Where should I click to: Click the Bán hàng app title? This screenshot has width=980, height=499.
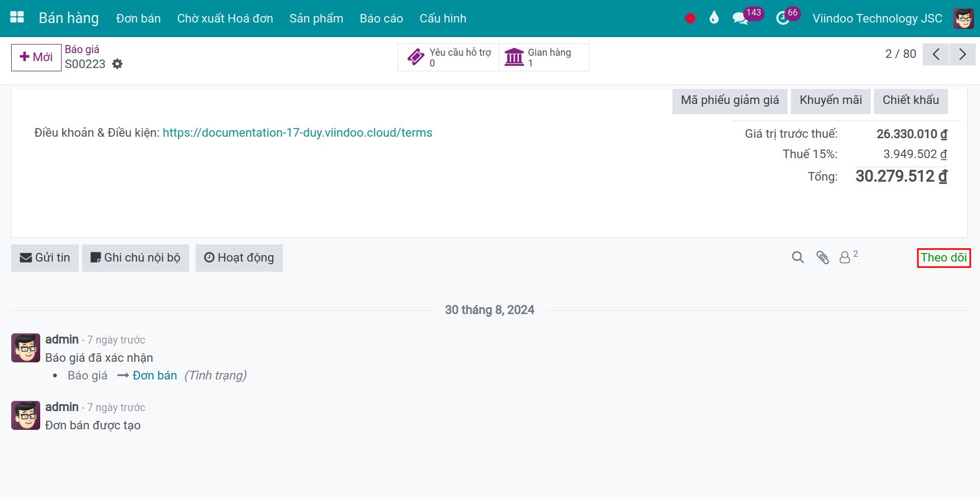[69, 18]
